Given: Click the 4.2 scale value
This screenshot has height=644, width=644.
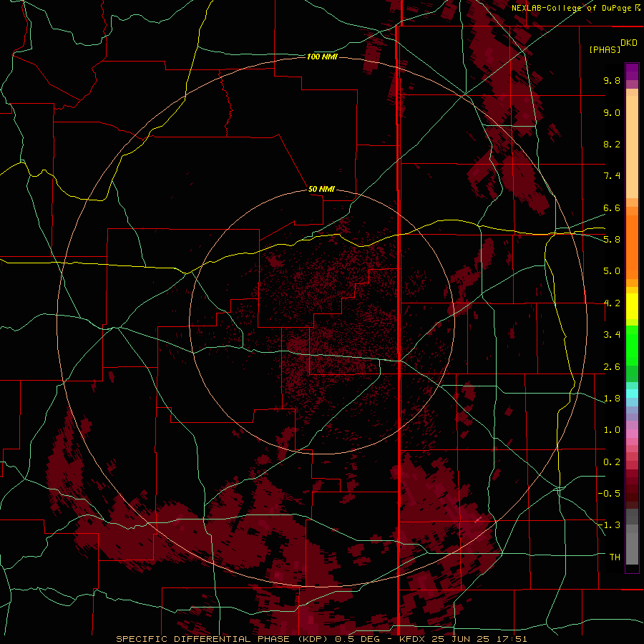Looking at the screenshot, I should [x=612, y=303].
